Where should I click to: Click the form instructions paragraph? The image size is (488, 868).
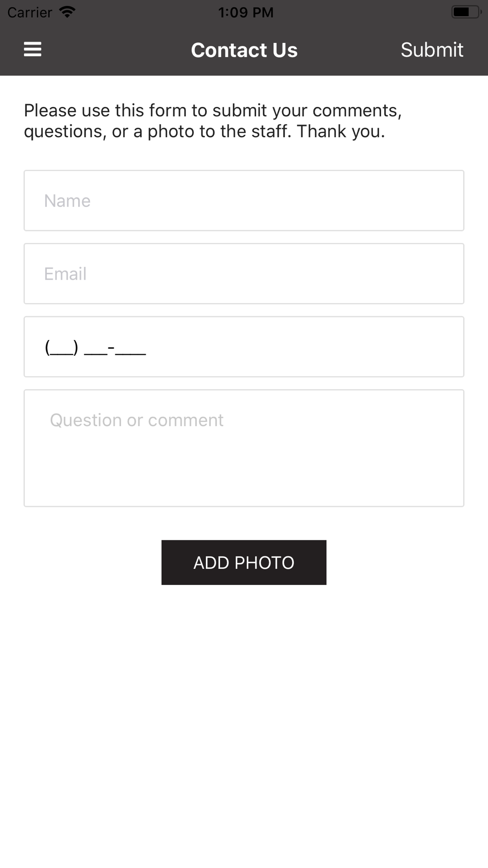tap(213, 121)
